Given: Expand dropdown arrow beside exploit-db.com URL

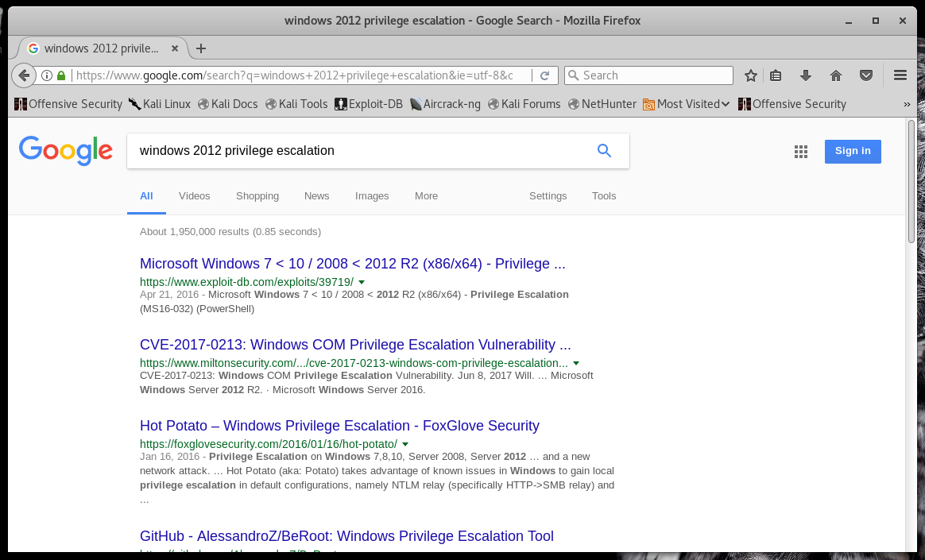Looking at the screenshot, I should [x=362, y=282].
